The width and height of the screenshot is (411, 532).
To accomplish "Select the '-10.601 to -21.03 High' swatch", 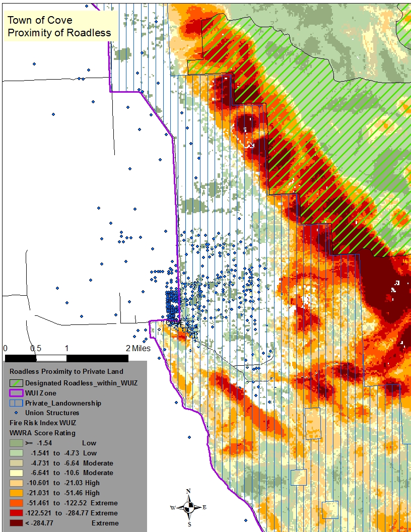I will (x=16, y=483).
